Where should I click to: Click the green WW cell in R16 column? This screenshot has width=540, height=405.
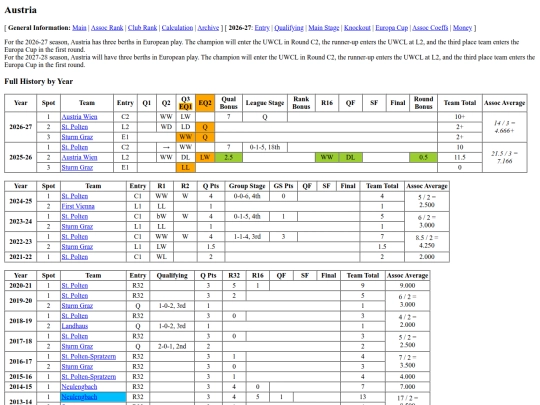(327, 157)
